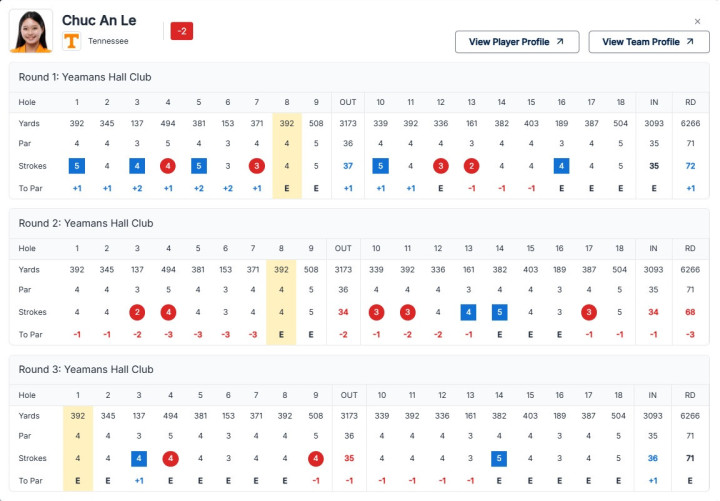
Task: Click Round 1 hole 13 red birdie circle
Action: (x=471, y=166)
